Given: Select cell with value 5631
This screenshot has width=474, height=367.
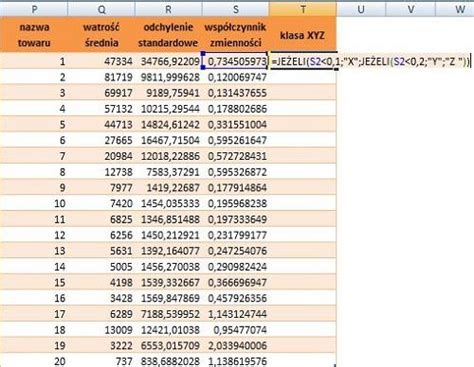Looking at the screenshot, I should (x=101, y=251).
